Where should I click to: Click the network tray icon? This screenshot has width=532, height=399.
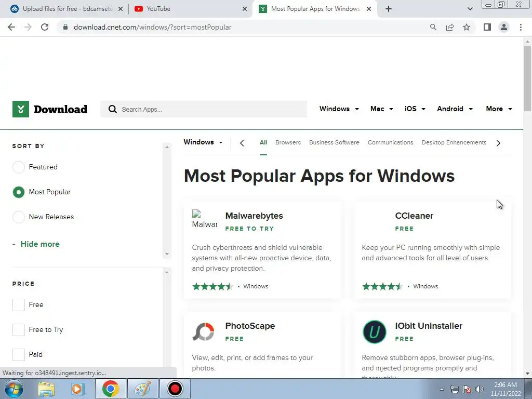pos(454,389)
